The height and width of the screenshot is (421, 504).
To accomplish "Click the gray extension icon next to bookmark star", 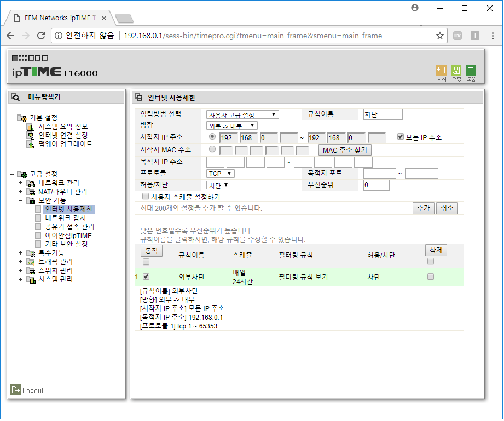I will click(459, 36).
